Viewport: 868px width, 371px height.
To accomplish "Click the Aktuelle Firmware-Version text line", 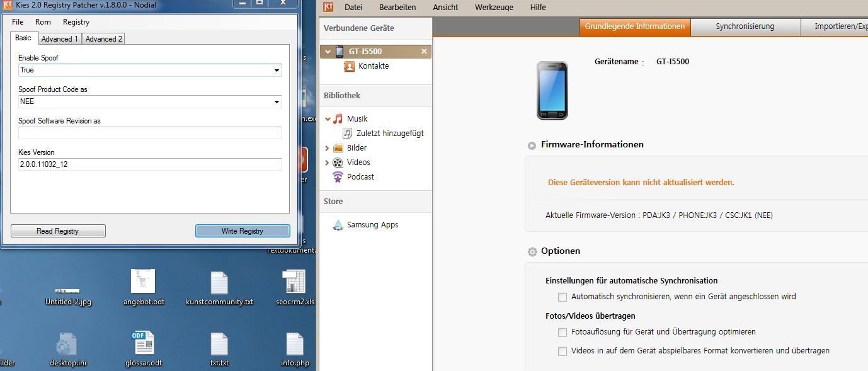I will pyautogui.click(x=659, y=215).
